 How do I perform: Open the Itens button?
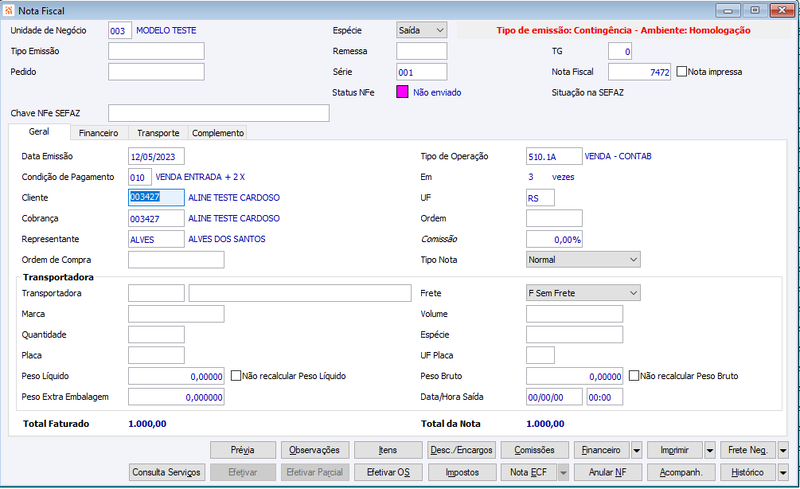[x=388, y=450]
